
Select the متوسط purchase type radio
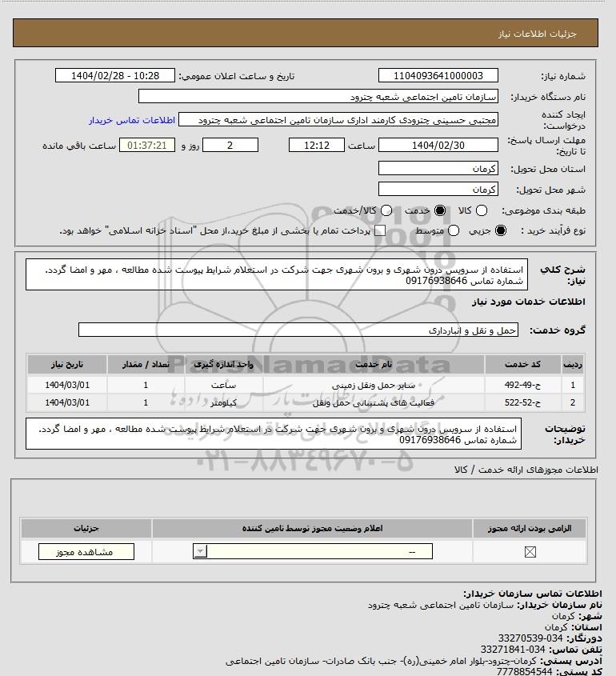click(454, 230)
